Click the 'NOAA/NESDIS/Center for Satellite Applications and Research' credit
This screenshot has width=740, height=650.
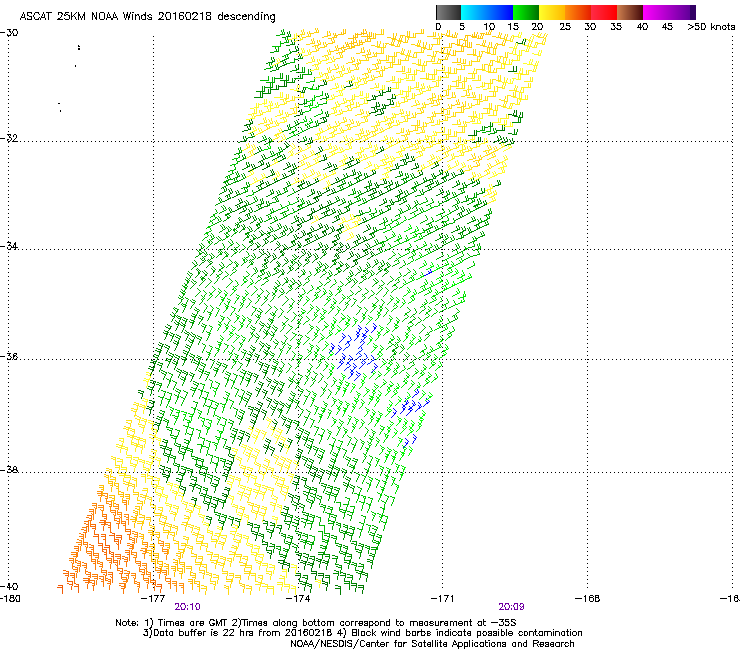click(432, 644)
